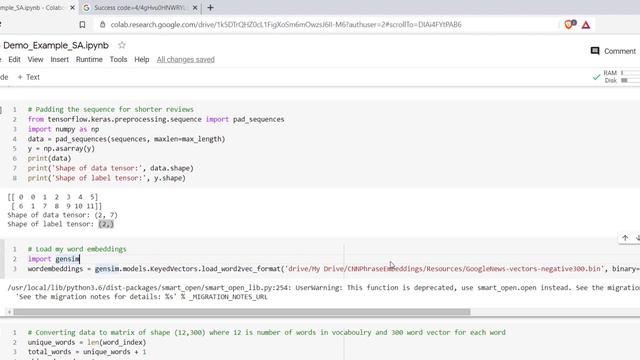This screenshot has height=360, width=640.
Task: Click the 'y = np.asarray(y)' line
Action: click(x=61, y=149)
